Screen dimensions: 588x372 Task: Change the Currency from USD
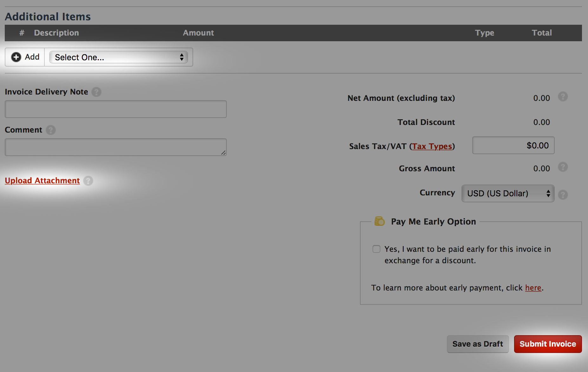507,193
